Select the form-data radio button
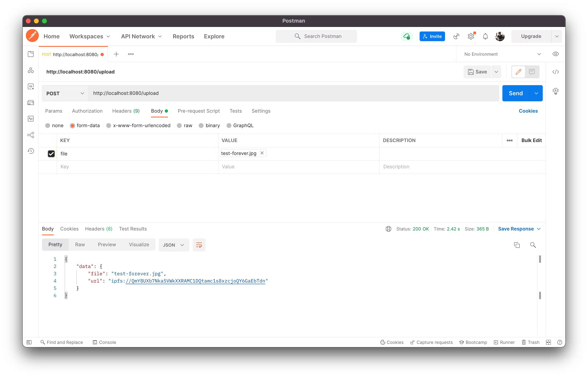Image resolution: width=588 pixels, height=377 pixels. point(72,126)
